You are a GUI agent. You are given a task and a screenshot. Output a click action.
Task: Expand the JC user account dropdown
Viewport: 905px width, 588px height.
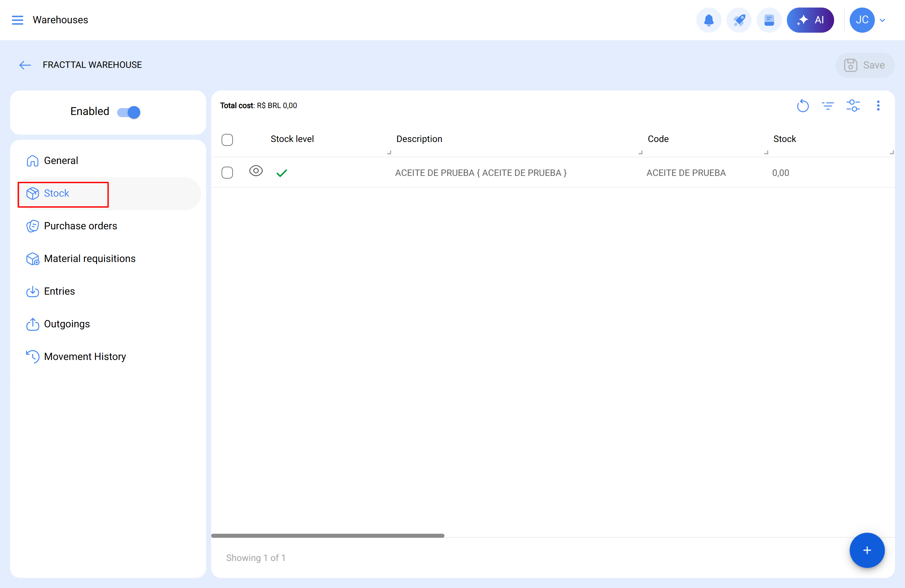pyautogui.click(x=882, y=20)
